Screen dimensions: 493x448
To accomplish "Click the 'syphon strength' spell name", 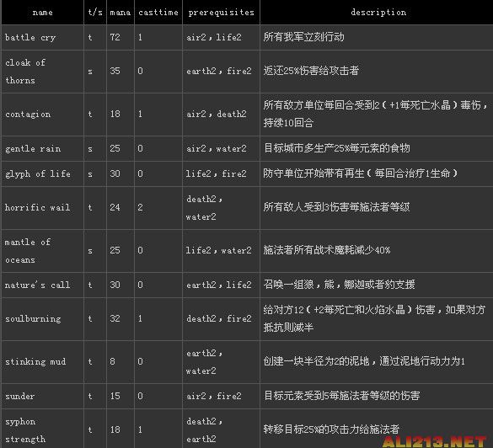I will [x=25, y=430].
